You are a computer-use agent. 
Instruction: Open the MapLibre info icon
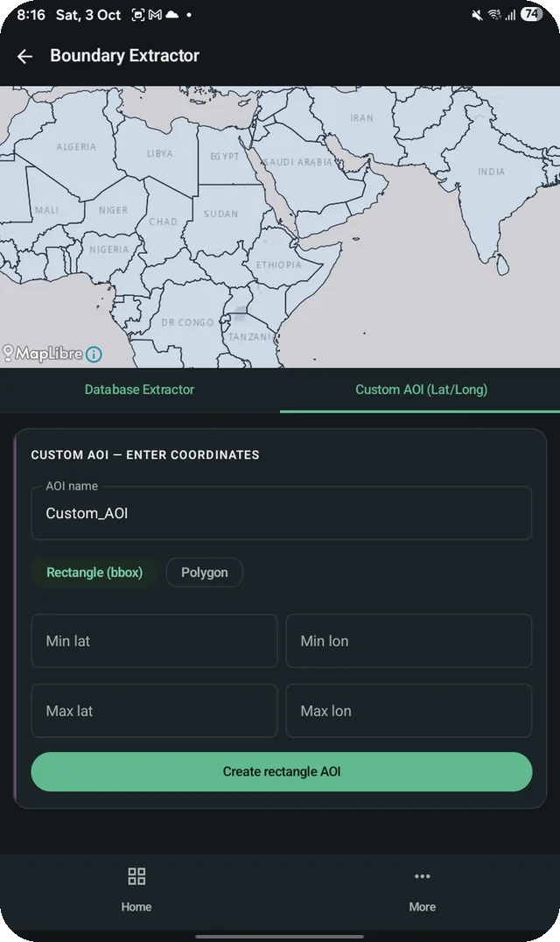[x=94, y=355]
